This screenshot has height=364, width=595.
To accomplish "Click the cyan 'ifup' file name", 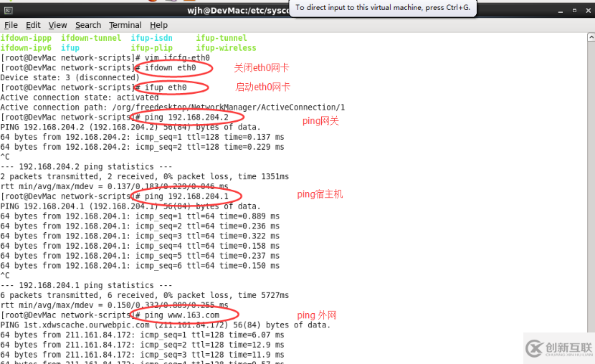I will pos(70,48).
